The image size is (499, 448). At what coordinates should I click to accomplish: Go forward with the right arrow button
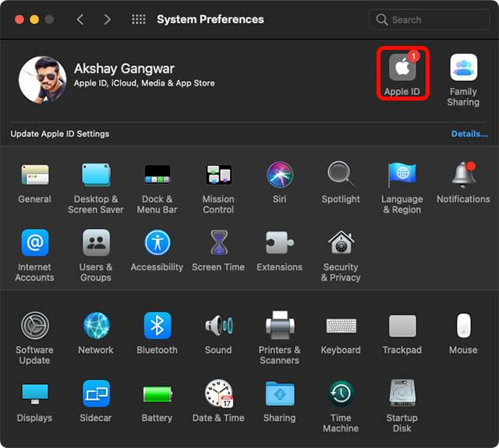[x=108, y=19]
